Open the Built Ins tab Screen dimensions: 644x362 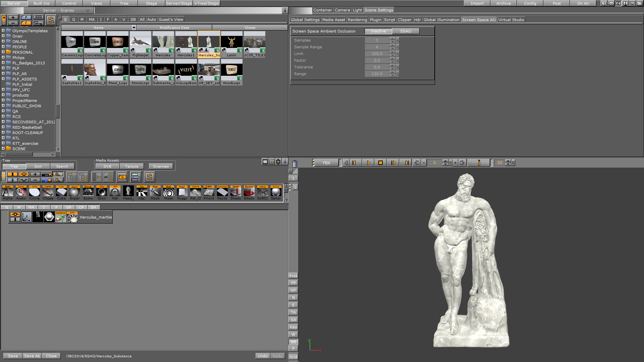coord(41,3)
